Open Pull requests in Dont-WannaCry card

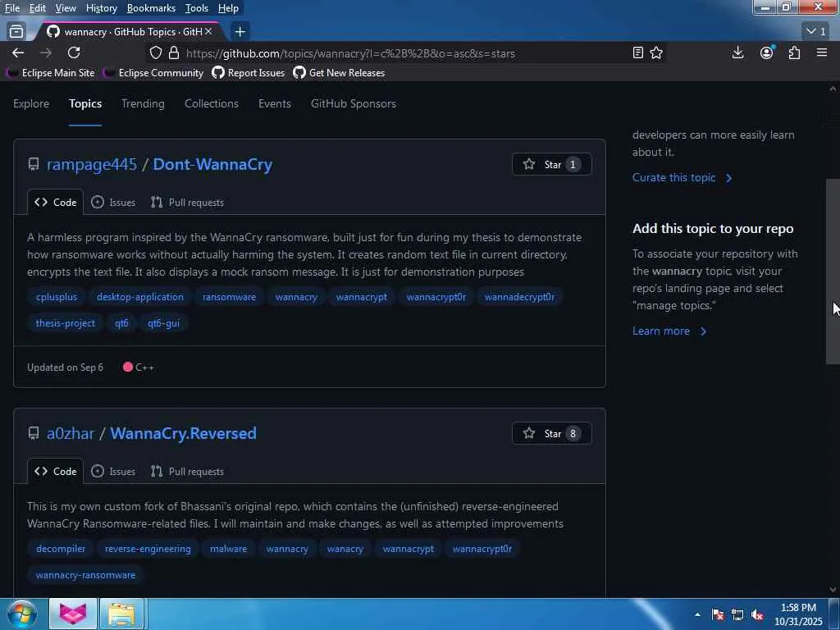[x=187, y=203]
